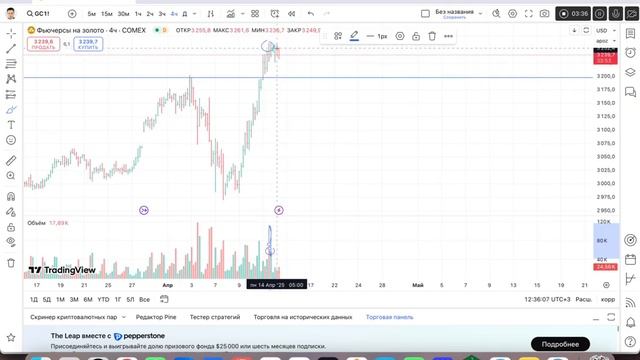Select patterns drawing tool

point(11,79)
